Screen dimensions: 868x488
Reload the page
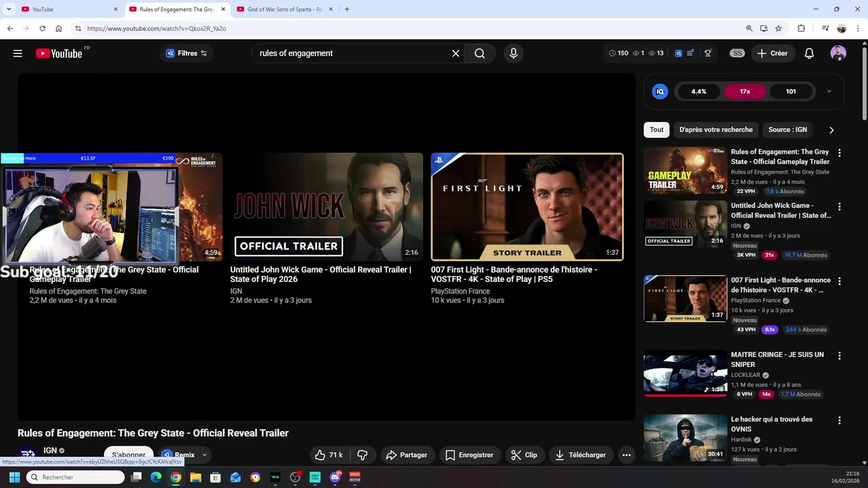point(42,28)
